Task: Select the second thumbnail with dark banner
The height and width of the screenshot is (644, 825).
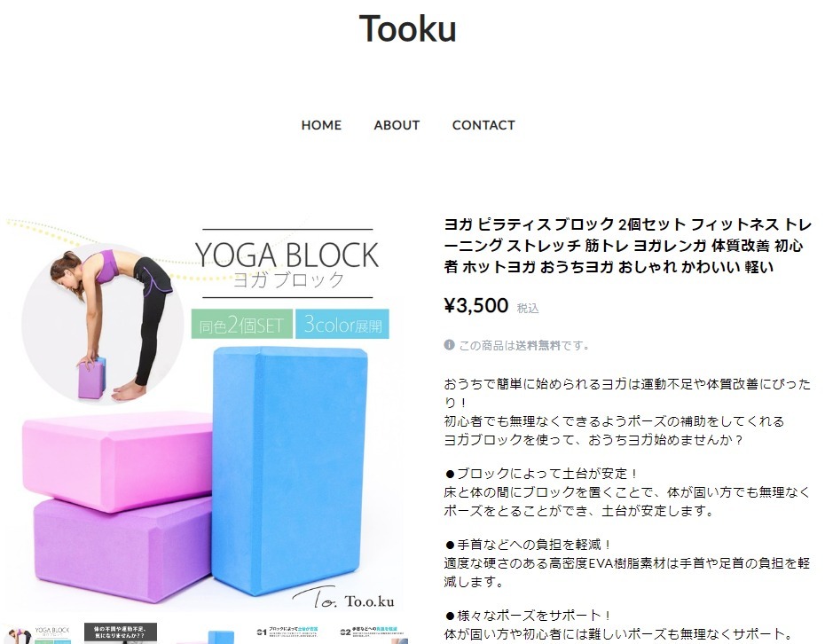Action: 121,633
